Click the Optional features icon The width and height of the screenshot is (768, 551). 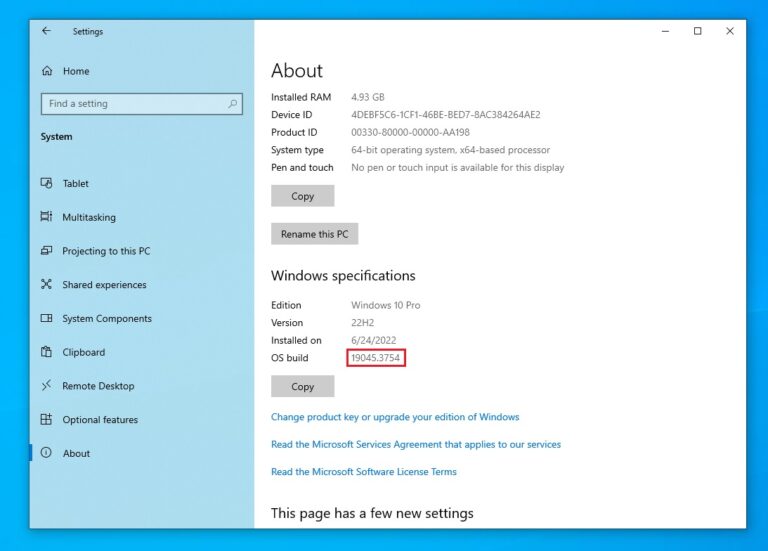46,420
